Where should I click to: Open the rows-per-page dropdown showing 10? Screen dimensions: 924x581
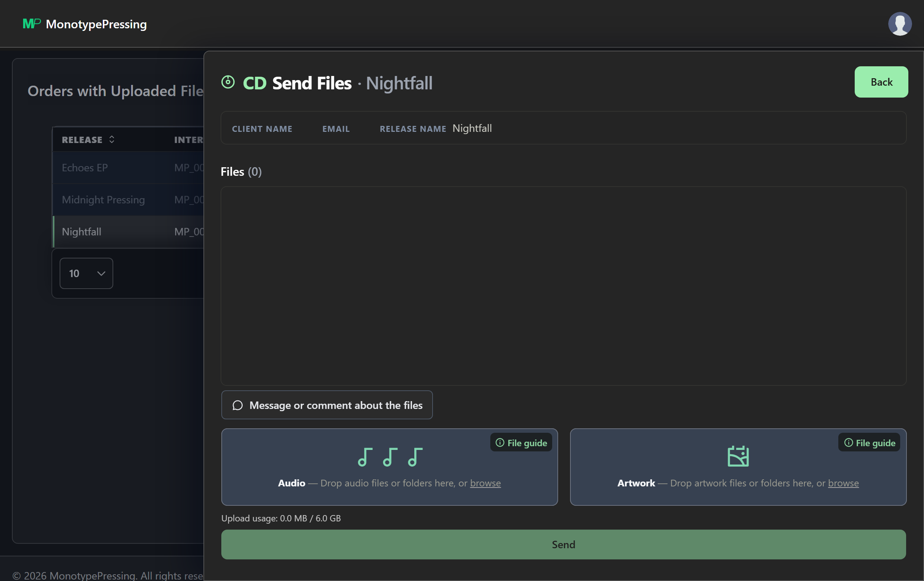pyautogui.click(x=86, y=273)
